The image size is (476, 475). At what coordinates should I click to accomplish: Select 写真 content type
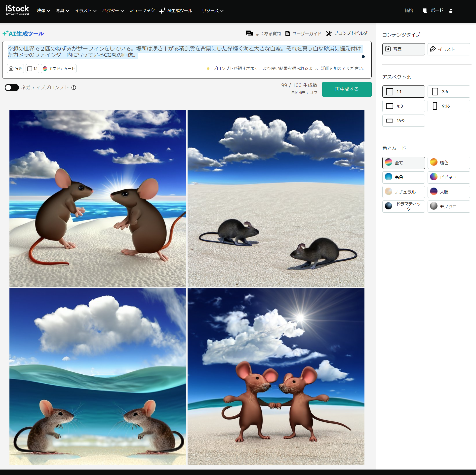403,49
